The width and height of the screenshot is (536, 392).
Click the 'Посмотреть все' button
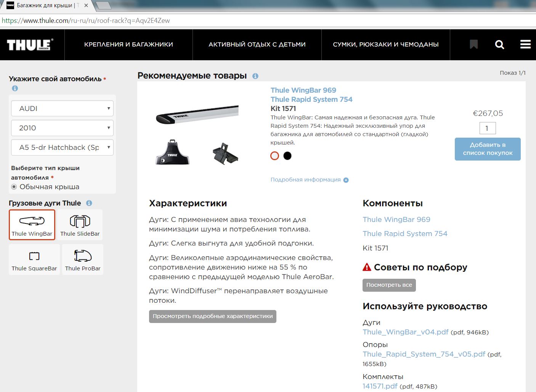389,285
